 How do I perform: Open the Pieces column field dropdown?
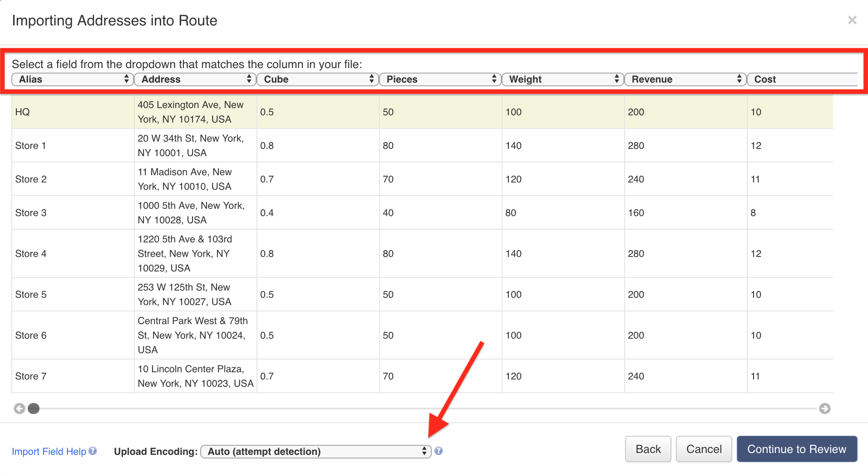440,79
